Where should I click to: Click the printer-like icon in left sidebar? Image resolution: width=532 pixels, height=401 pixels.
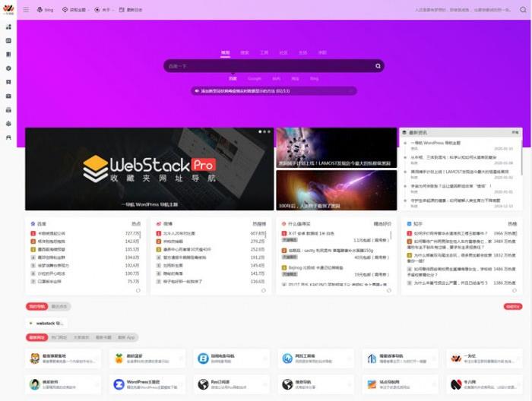(x=8, y=110)
